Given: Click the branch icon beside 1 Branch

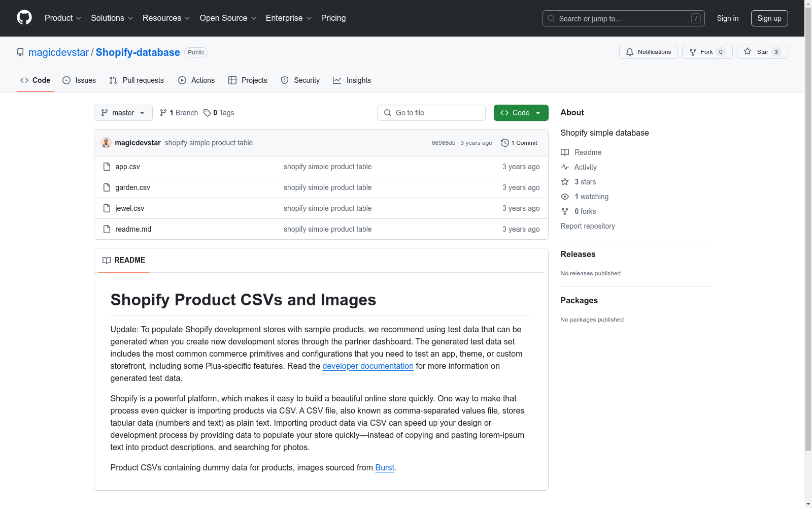Looking at the screenshot, I should click(x=163, y=113).
